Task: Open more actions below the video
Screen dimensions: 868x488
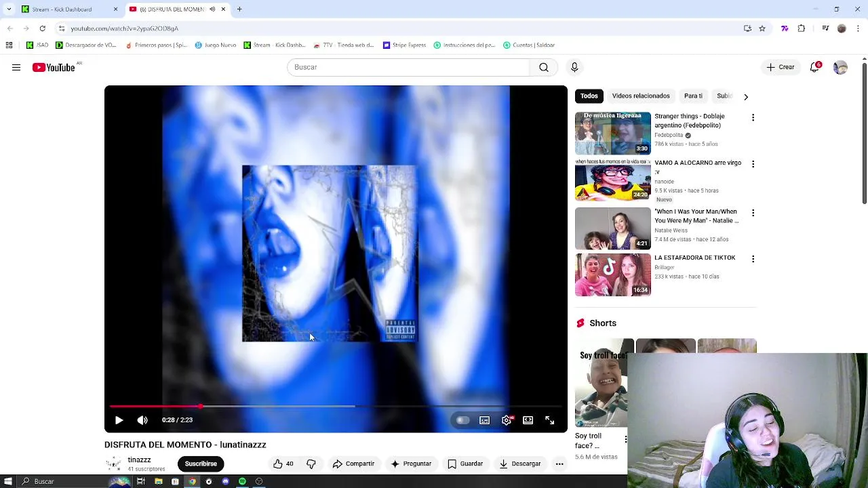Action: tap(559, 464)
